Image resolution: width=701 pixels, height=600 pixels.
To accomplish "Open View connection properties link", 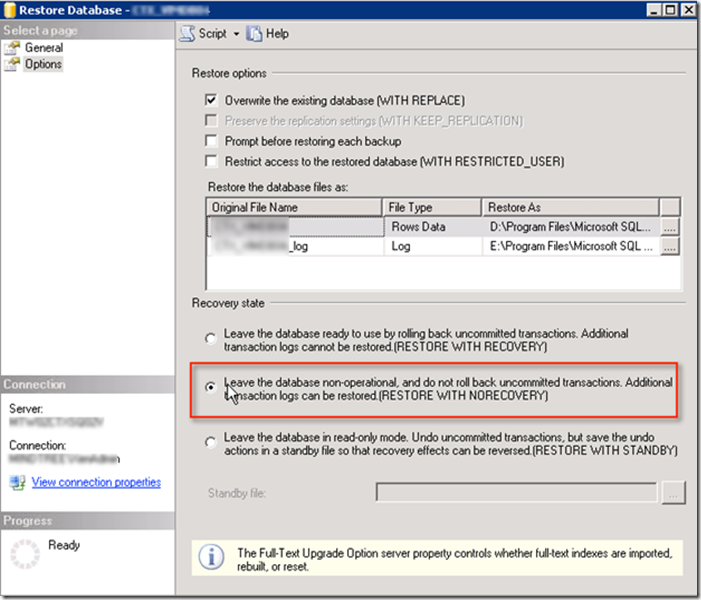I will point(96,482).
